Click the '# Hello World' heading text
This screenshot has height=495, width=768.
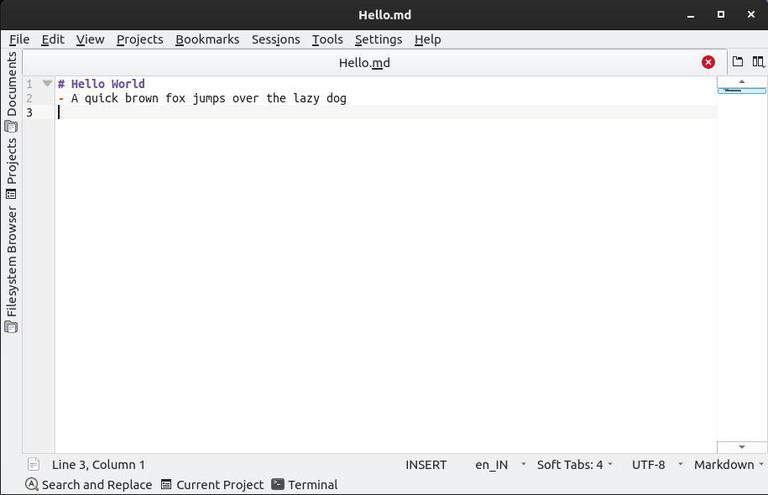101,84
